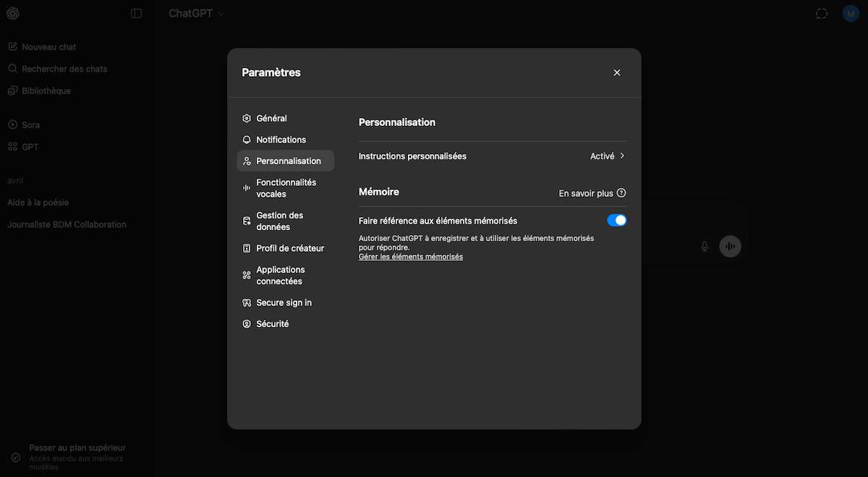Image resolution: width=868 pixels, height=477 pixels.
Task: Click the Général gear icon
Action: tap(247, 118)
